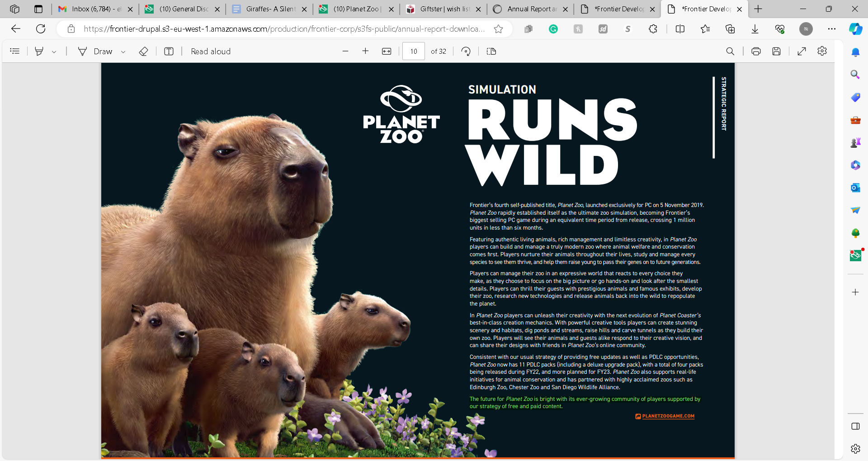Refresh the current page
This screenshot has height=461, width=868.
[41, 29]
